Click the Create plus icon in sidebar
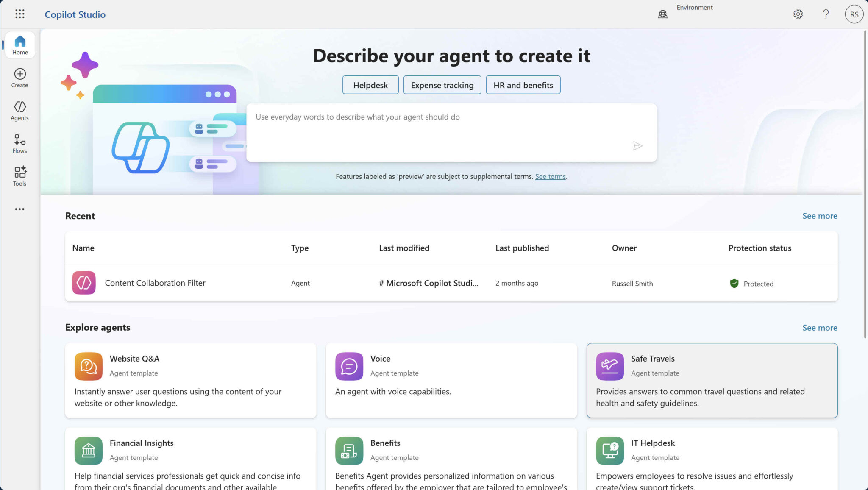 tap(20, 78)
